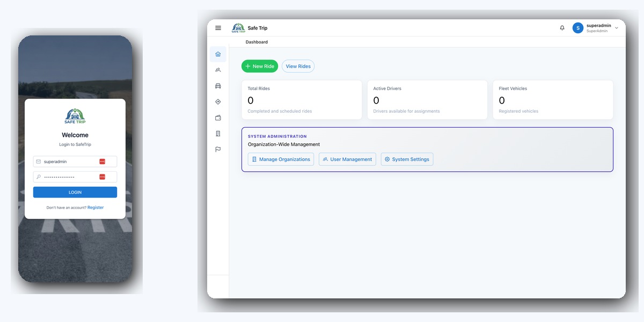Click the 'Login to SafeTrip' subtitle
This screenshot has width=644, height=322.
pos(75,145)
